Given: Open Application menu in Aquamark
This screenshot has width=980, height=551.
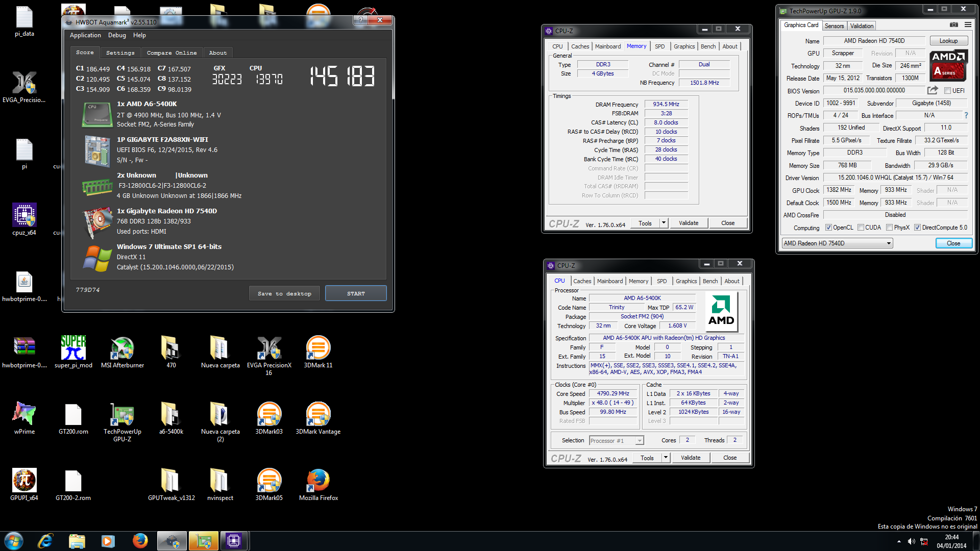Looking at the screenshot, I should click(85, 35).
